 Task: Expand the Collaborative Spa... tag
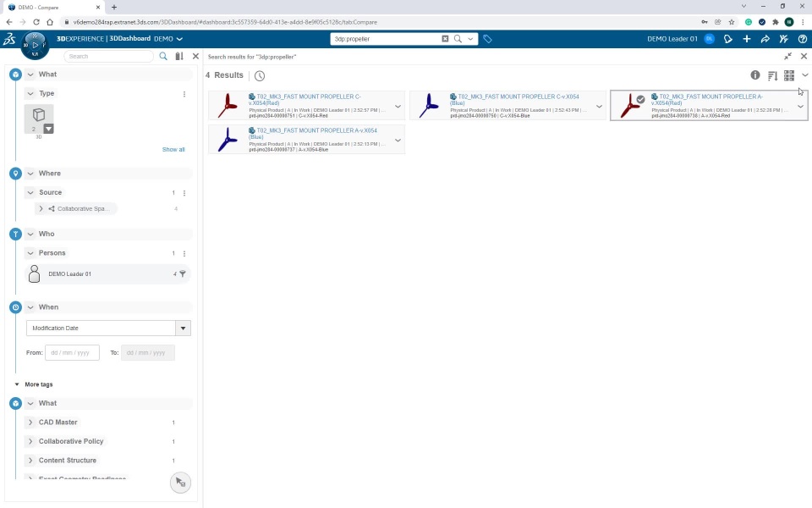[x=41, y=209]
